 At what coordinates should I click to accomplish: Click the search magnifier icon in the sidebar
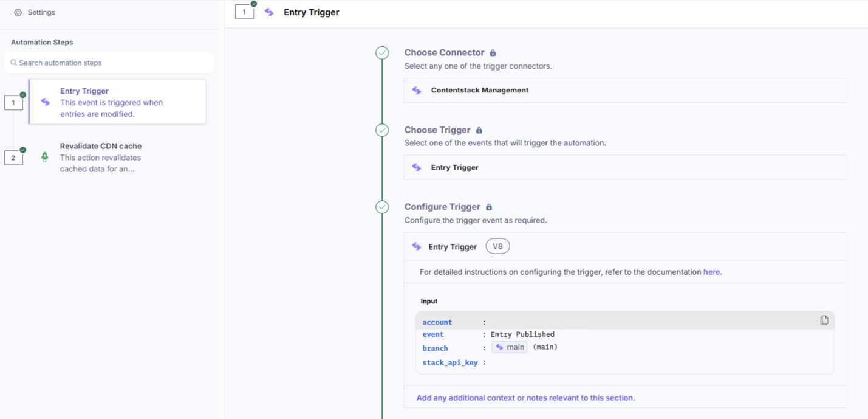click(x=14, y=63)
